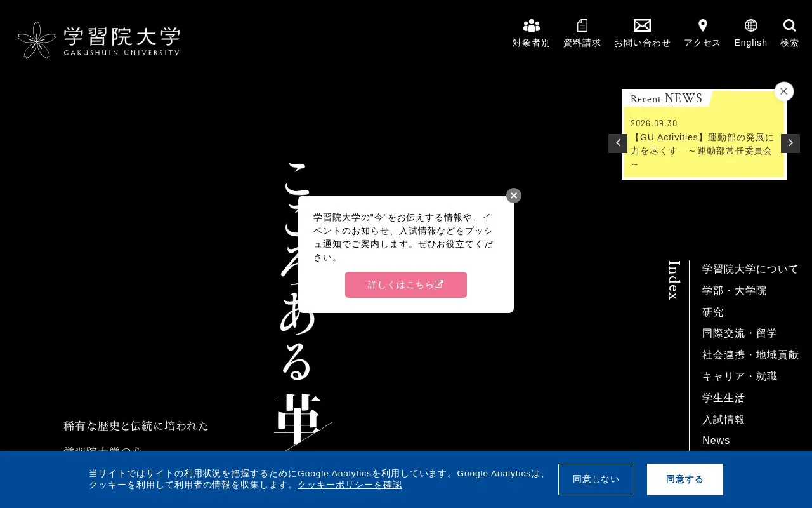812x508 pixels.
Task: Click 同意しない cookie button
Action: (x=596, y=479)
